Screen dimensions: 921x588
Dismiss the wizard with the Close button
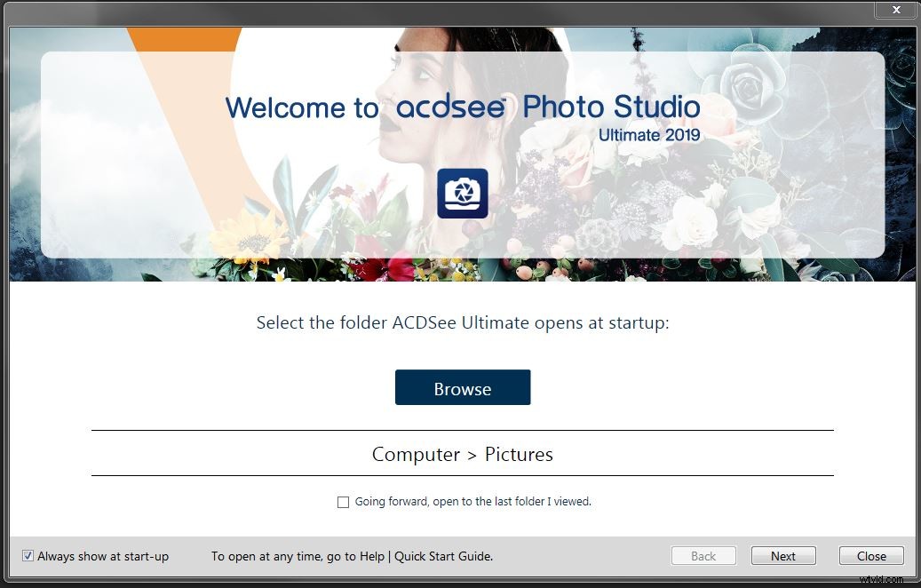(870, 555)
